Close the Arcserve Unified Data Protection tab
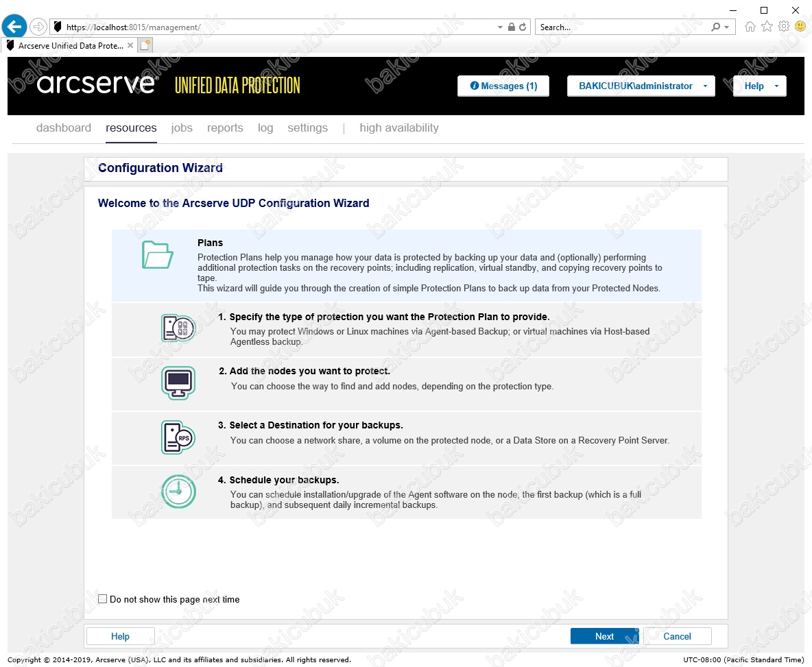Viewport: 812px width, 667px height. pyautogui.click(x=130, y=45)
